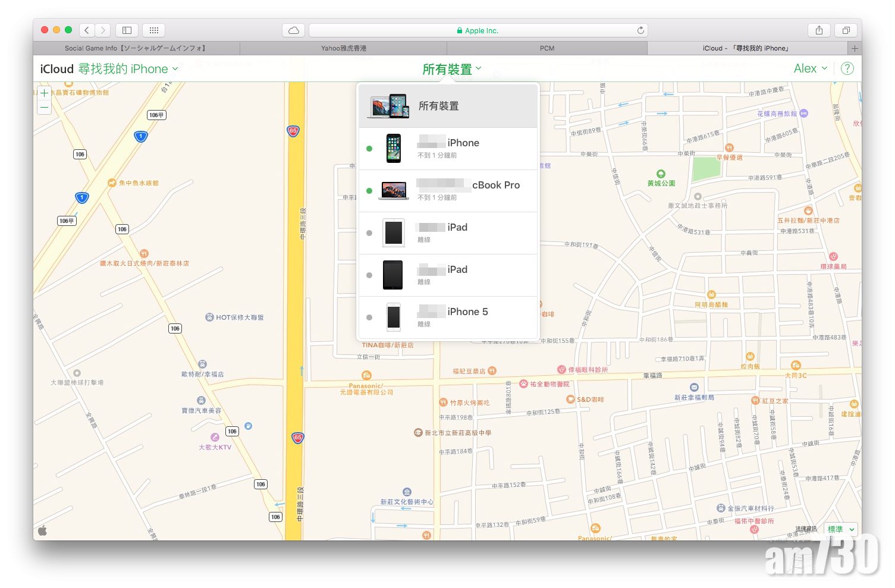The width and height of the screenshot is (895, 588).
Task: Show all tabs overview icon
Action: tap(846, 30)
